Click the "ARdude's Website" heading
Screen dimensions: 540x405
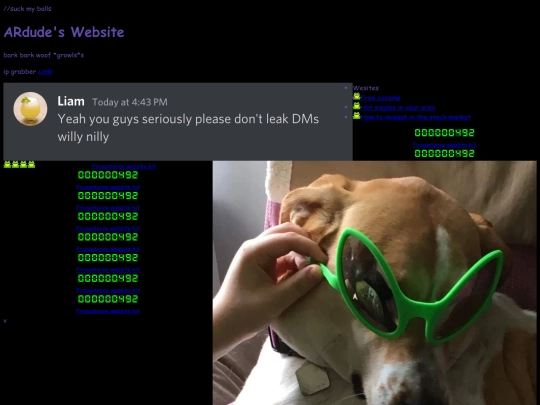coord(64,32)
